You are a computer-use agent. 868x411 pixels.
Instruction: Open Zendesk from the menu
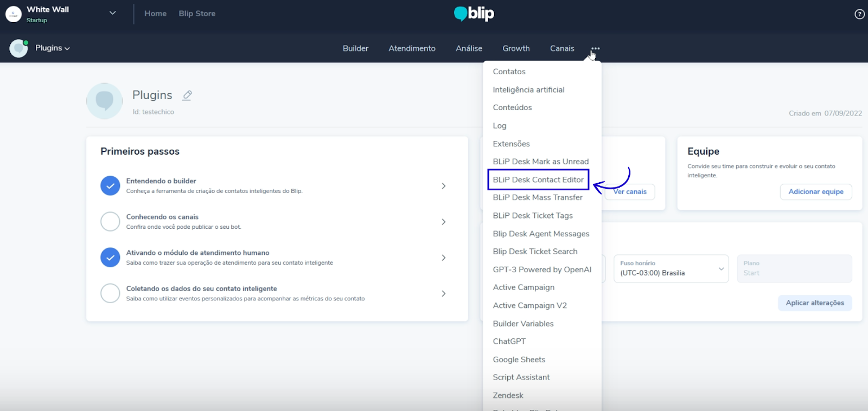point(508,396)
